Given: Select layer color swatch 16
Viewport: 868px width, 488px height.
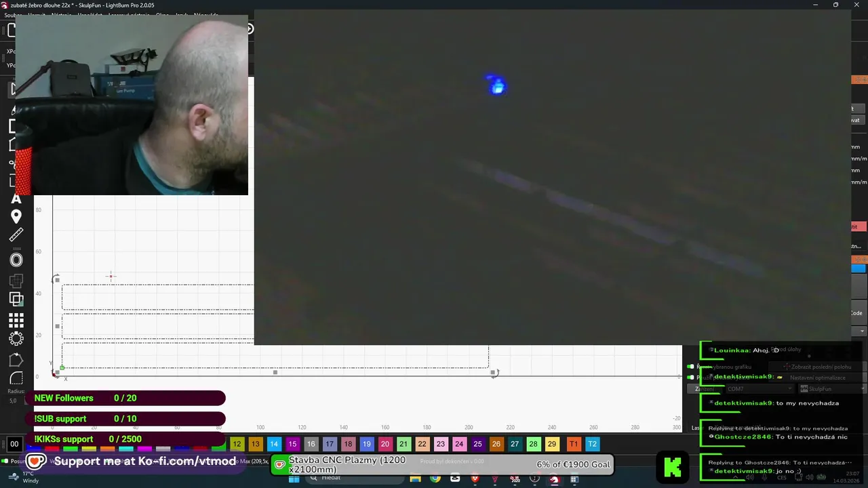Looking at the screenshot, I should pos(311,444).
